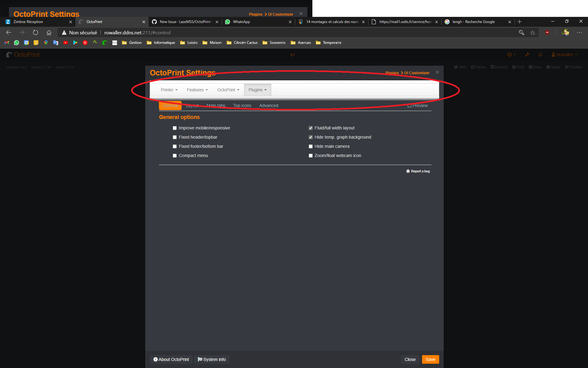Click the announcements megaphone icon
The width and height of the screenshot is (588, 368).
pyautogui.click(x=293, y=55)
